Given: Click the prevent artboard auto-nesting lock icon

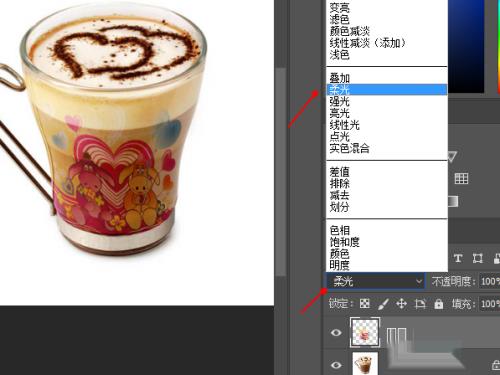Looking at the screenshot, I should [420, 304].
